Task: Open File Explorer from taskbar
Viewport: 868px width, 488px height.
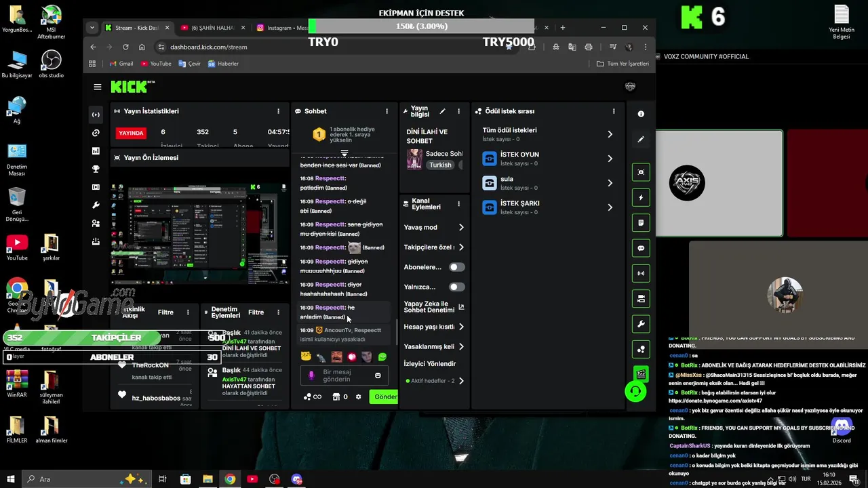Action: coord(208,479)
